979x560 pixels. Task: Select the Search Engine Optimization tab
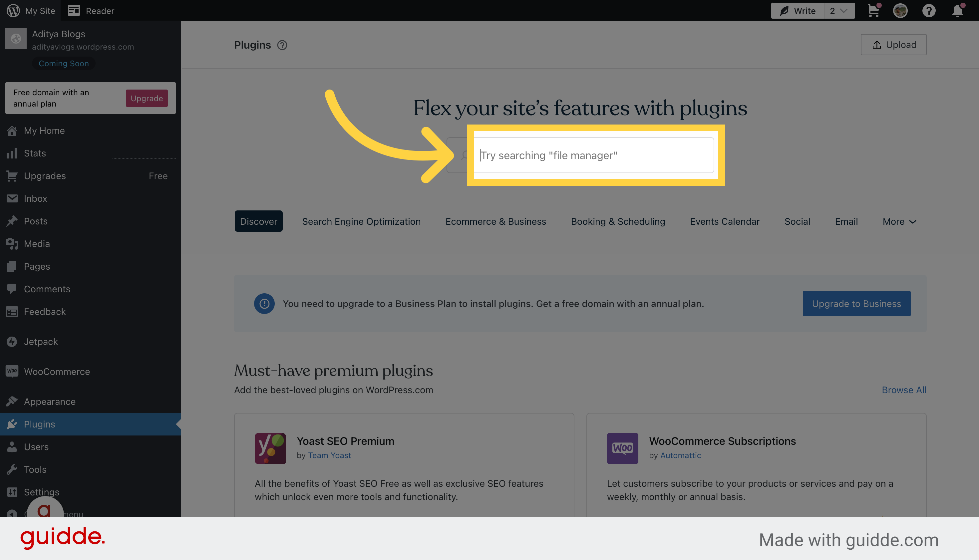click(361, 221)
